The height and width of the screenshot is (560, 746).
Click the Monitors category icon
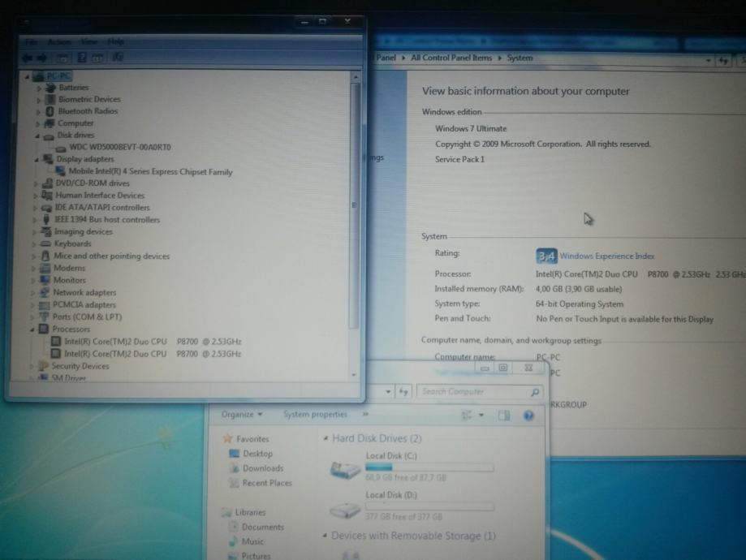click(x=45, y=280)
